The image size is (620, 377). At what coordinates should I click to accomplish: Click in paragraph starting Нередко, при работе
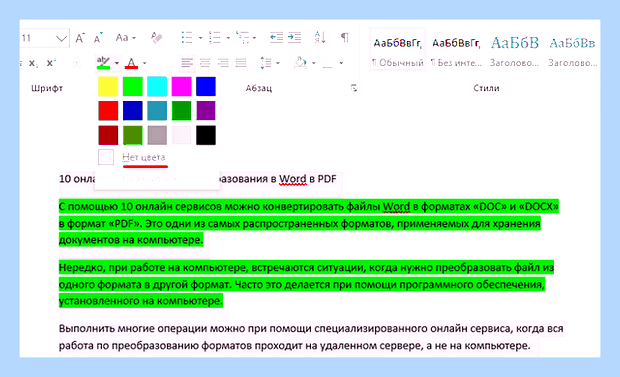point(306,284)
